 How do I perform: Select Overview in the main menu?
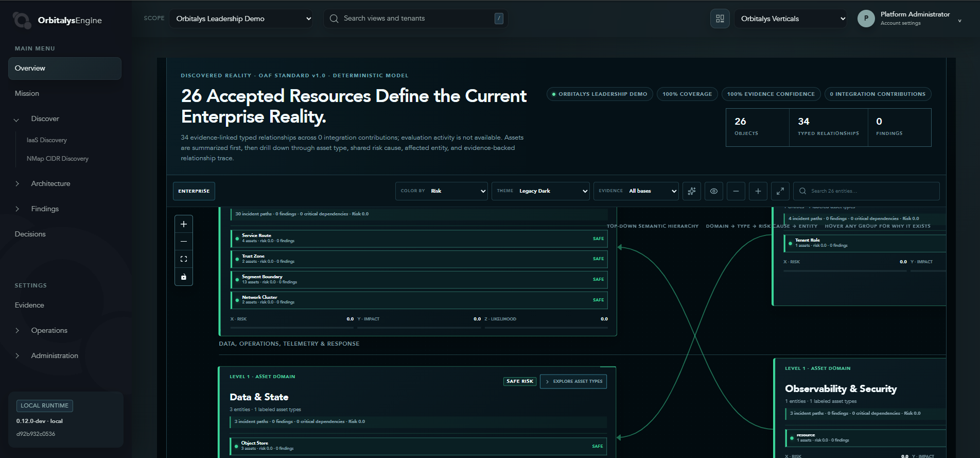pyautogui.click(x=65, y=69)
